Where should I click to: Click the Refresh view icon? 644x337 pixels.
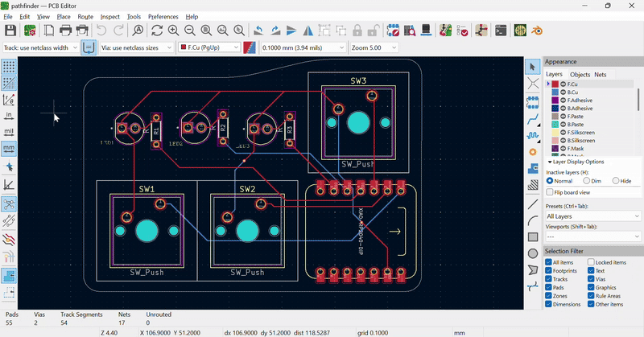point(157,31)
